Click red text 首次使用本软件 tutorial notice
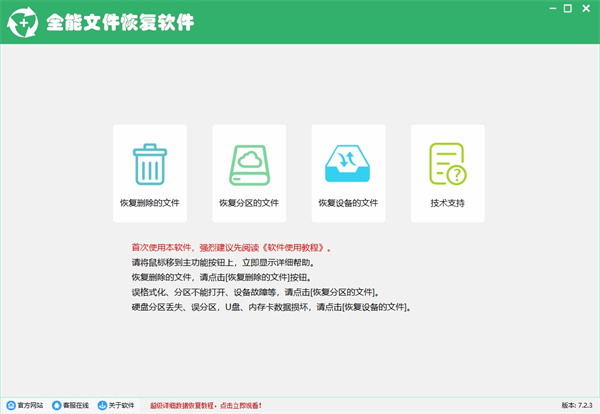The width and height of the screenshot is (600, 414). coord(231,248)
